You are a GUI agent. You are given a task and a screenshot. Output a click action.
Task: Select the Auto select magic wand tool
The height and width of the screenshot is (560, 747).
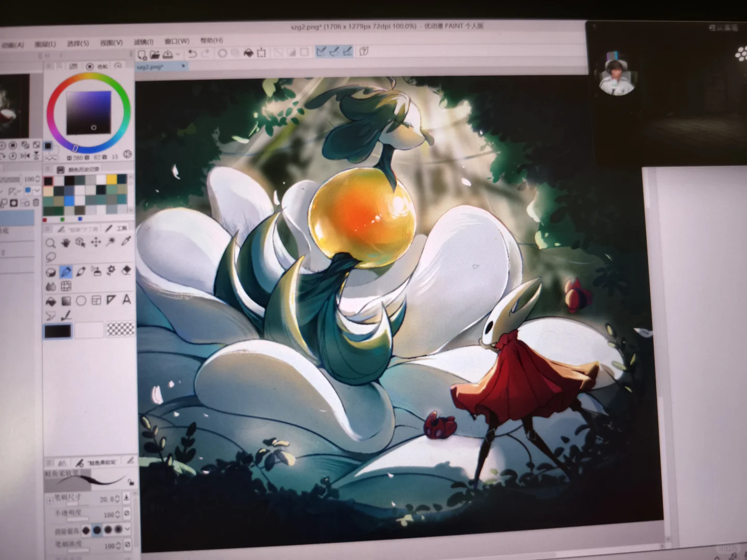click(111, 242)
